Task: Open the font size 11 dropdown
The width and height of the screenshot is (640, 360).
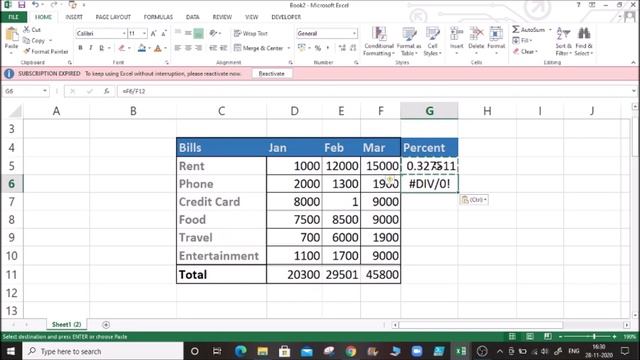Action: pos(144,33)
